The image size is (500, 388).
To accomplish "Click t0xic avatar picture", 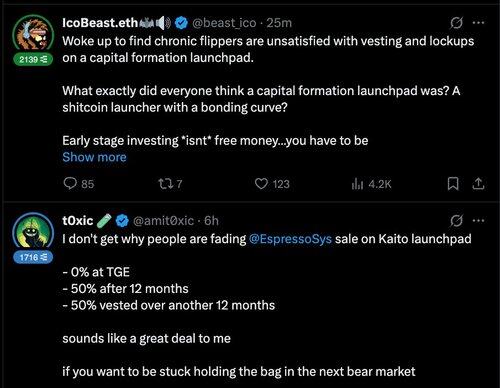I will 33,232.
